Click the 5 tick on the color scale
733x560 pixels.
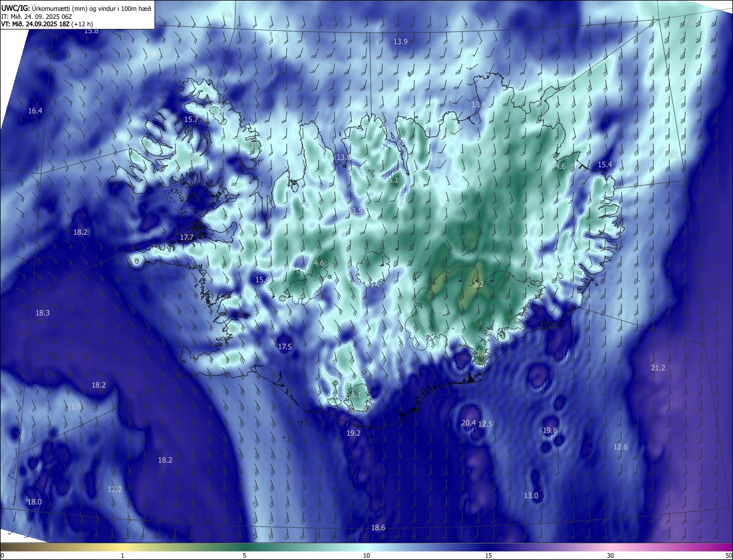point(245,555)
